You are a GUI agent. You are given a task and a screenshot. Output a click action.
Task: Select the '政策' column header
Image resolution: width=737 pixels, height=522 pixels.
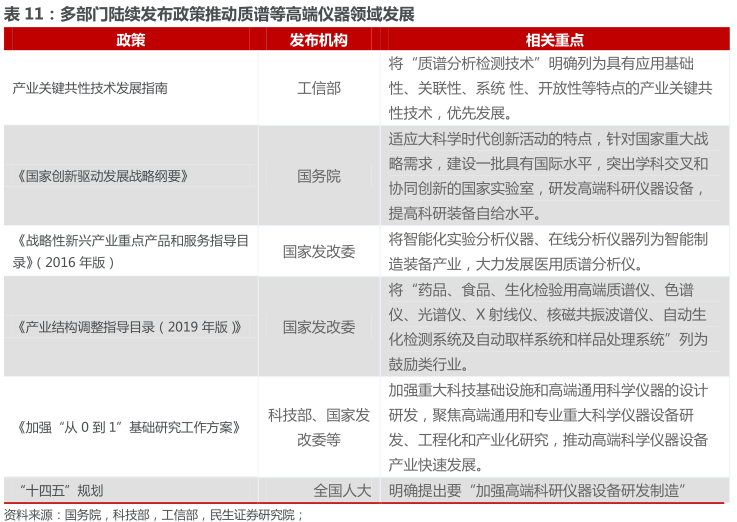[x=131, y=40]
